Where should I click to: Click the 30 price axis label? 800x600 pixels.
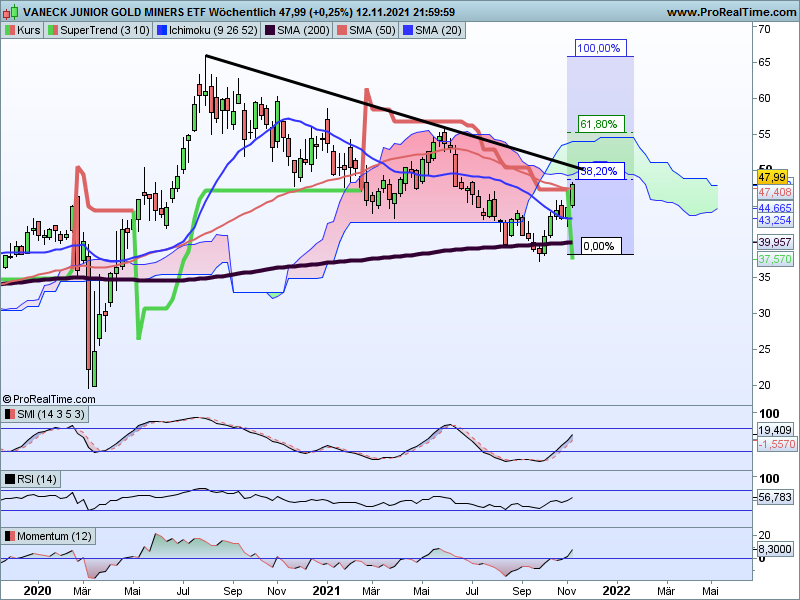(764, 313)
